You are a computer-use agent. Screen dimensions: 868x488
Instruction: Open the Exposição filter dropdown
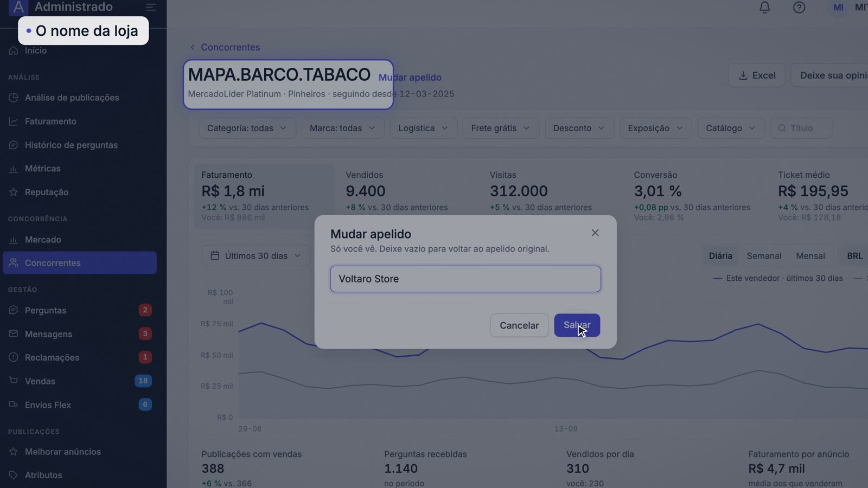pos(655,128)
